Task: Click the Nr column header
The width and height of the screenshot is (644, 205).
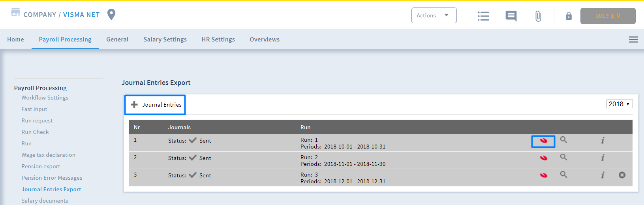Action: coord(137,127)
